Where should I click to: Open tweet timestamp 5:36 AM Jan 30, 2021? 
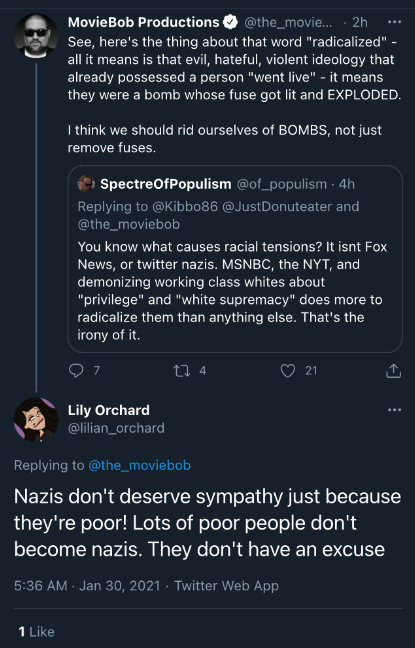[87, 586]
